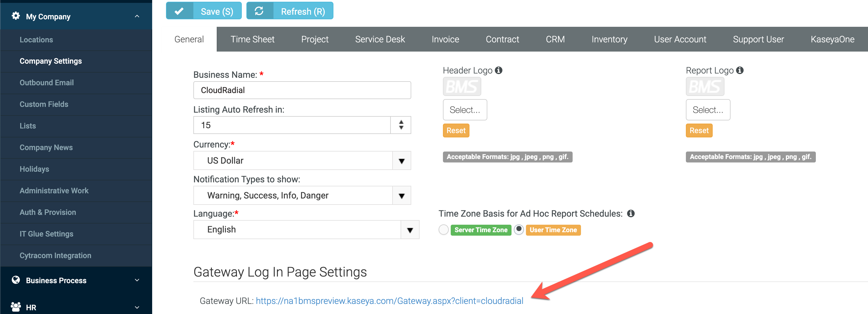This screenshot has width=868, height=314.
Task: Expand the HR menu section
Action: 137,307
